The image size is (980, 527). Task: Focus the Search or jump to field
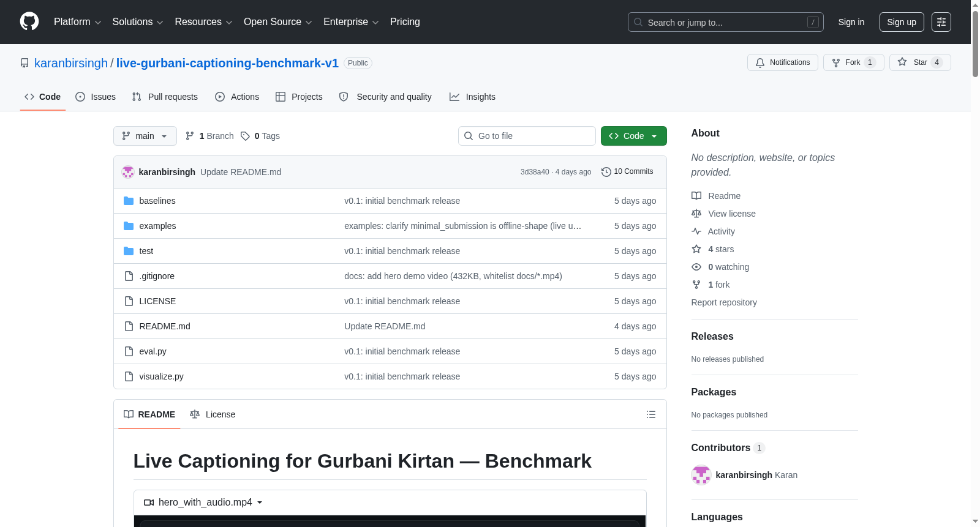tap(725, 22)
